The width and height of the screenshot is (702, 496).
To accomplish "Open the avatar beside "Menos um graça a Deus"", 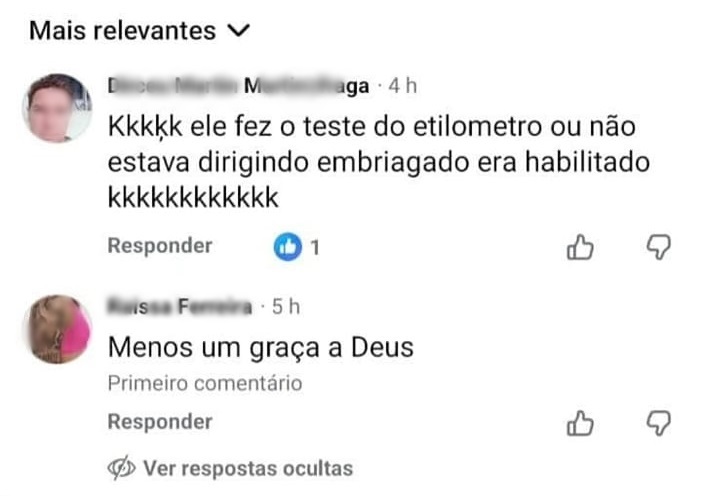I will pyautogui.click(x=56, y=329).
